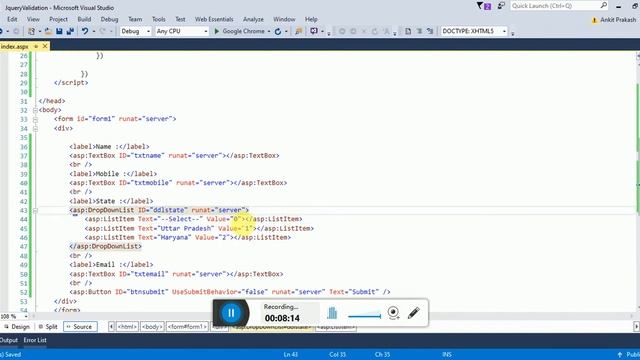Select the <form#form1> breadcrumb tag

pos(187,327)
